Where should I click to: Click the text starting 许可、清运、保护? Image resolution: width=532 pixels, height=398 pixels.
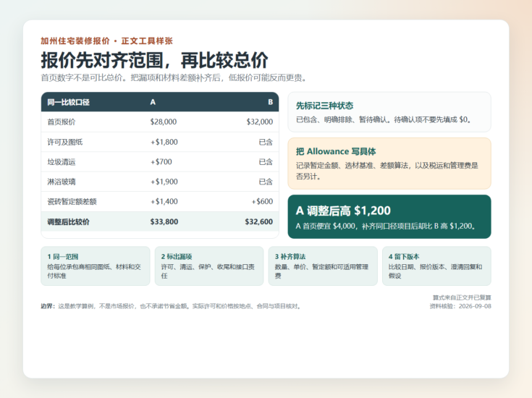point(208,271)
